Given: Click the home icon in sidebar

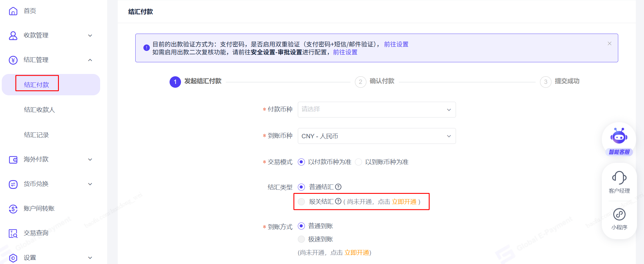Looking at the screenshot, I should pyautogui.click(x=13, y=11).
